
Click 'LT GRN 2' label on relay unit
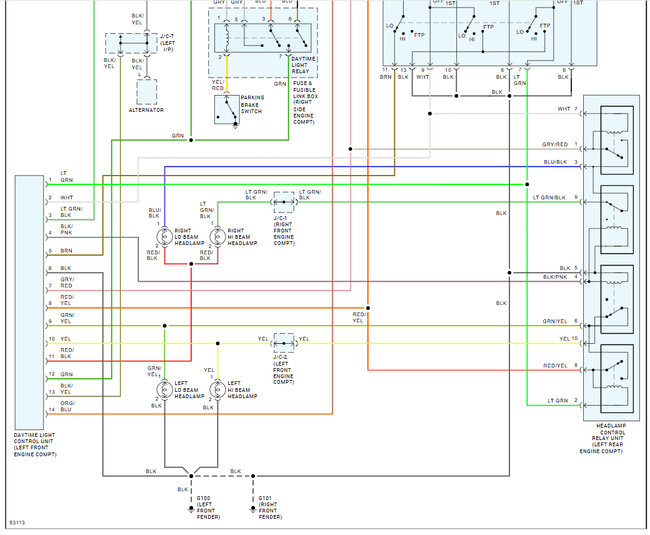pos(563,401)
